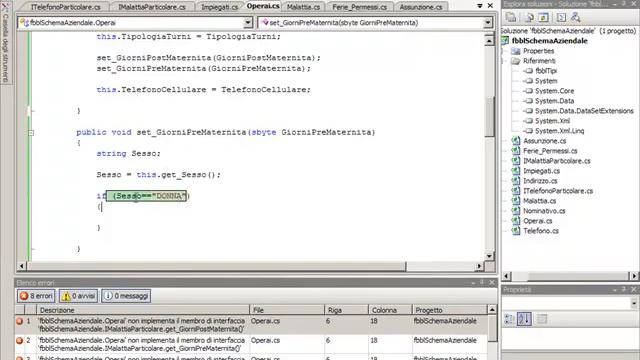Click the code editor vertical scrollbar thumb
This screenshot has width=640, height=360.
pyautogui.click(x=489, y=116)
